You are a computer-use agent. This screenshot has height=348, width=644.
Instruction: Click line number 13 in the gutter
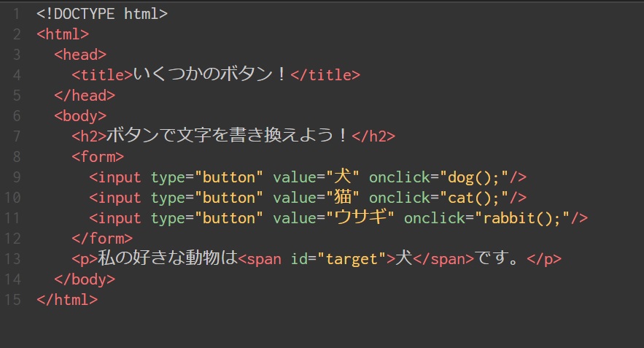click(12, 259)
